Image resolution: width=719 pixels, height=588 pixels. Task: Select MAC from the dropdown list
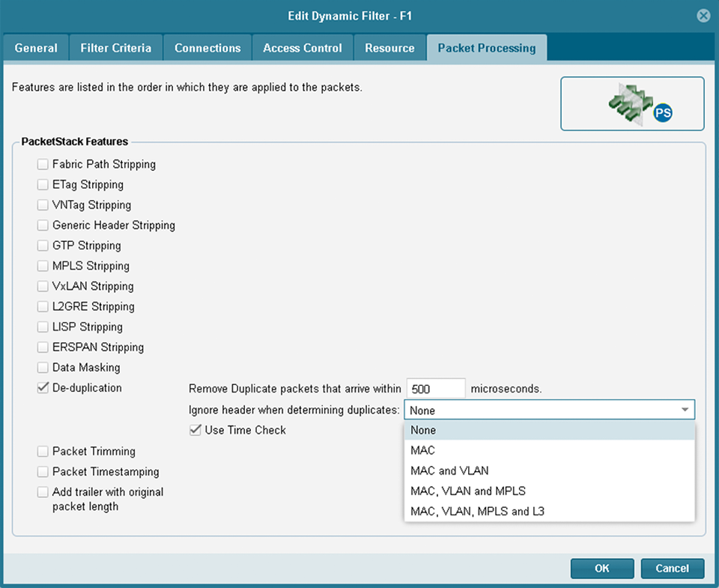[422, 450]
